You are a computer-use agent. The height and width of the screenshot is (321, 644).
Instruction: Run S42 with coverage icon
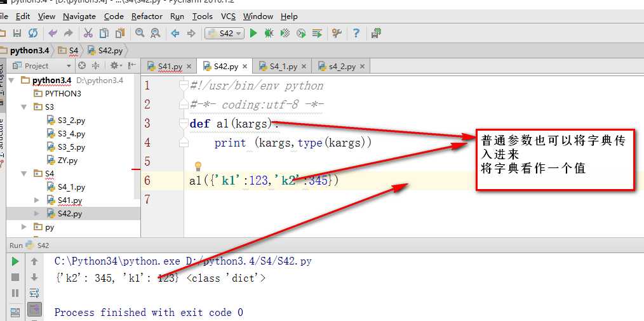285,33
